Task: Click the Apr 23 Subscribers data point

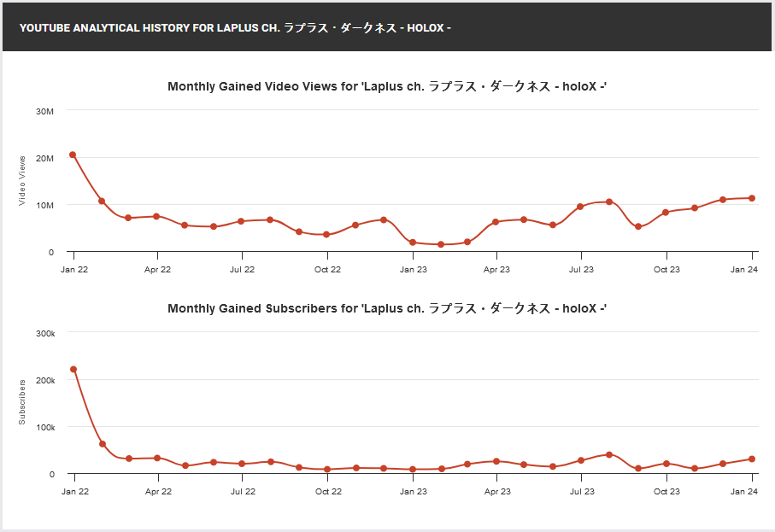Action: pyautogui.click(x=496, y=461)
